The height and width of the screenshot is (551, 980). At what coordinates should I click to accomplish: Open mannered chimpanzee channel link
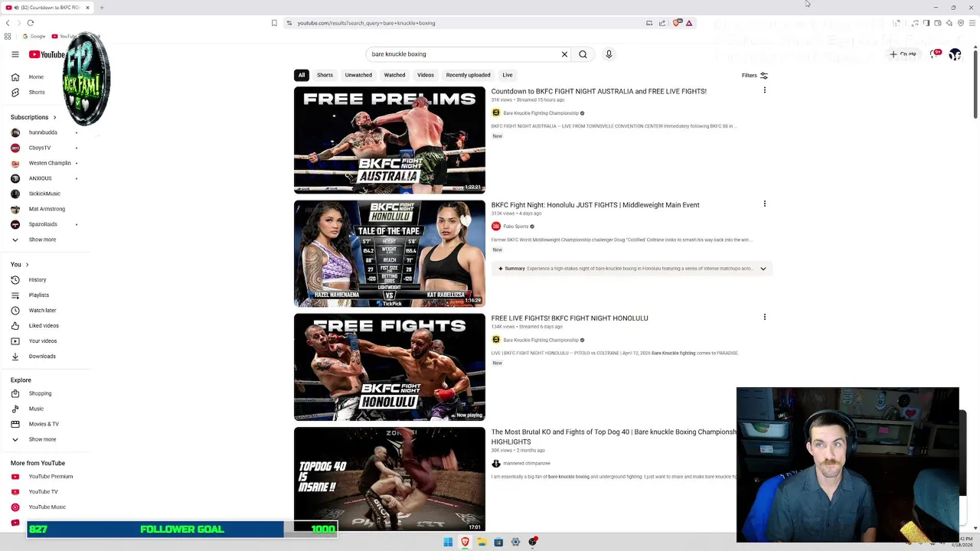click(x=527, y=464)
